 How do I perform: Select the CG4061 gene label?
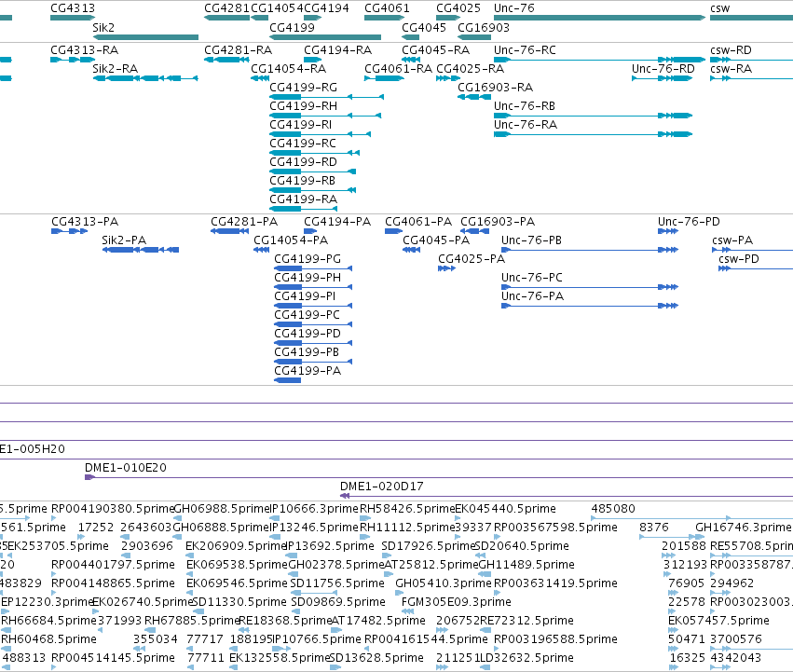click(x=387, y=8)
